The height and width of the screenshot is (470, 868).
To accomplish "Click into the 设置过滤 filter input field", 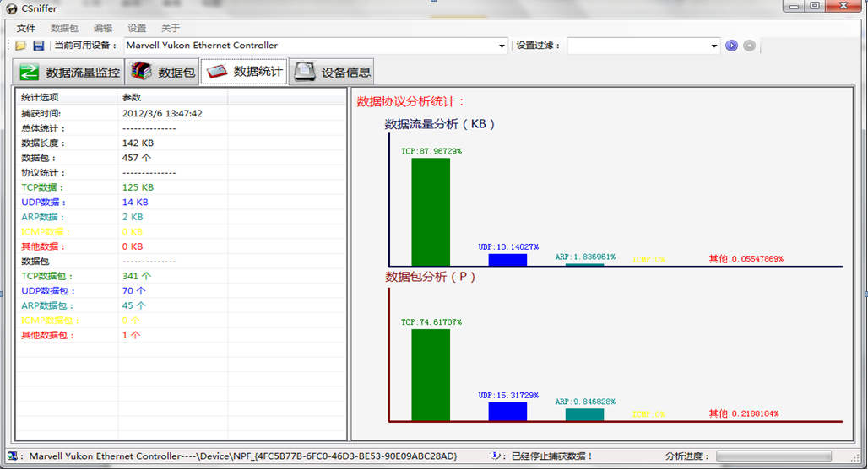I will point(637,46).
